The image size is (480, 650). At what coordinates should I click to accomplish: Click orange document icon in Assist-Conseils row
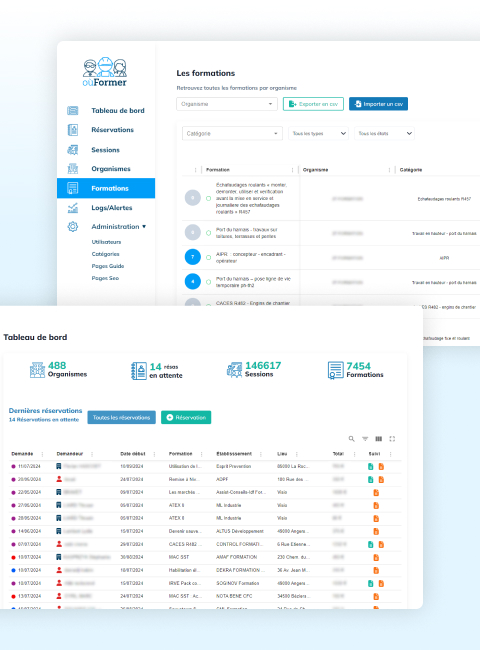[x=376, y=492]
